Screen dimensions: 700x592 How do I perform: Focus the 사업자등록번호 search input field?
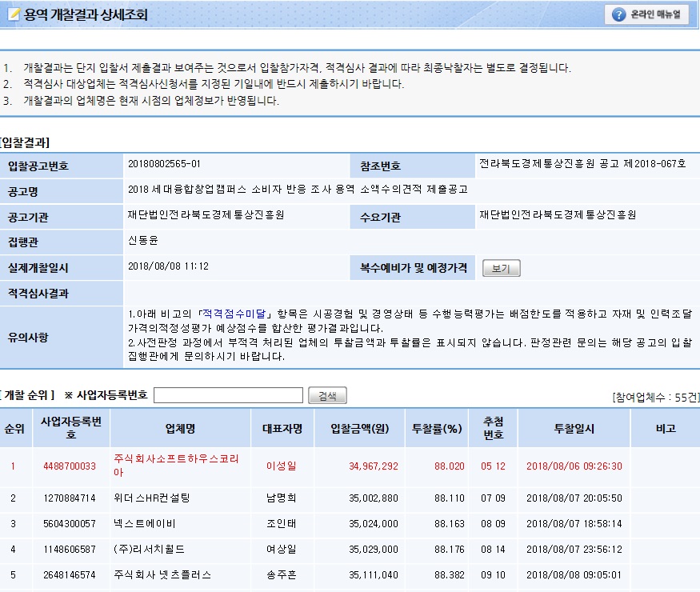point(228,395)
